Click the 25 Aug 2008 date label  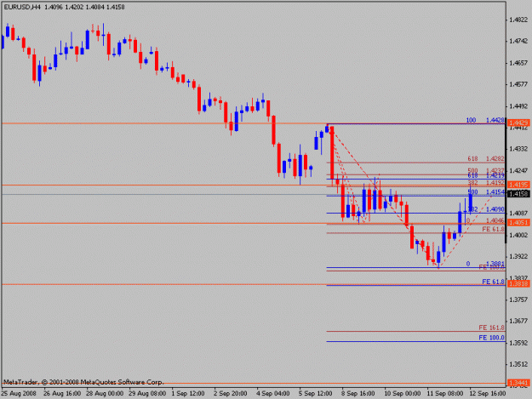pos(19,393)
